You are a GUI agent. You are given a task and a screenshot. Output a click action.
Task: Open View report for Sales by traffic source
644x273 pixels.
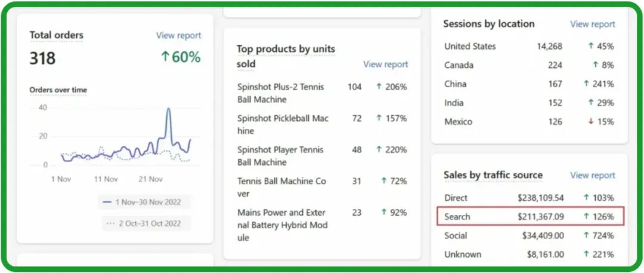tap(592, 175)
